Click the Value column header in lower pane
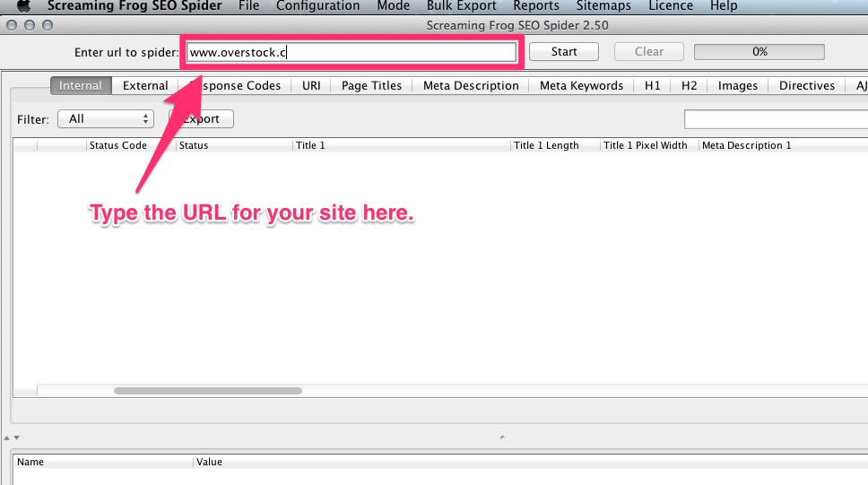 pyautogui.click(x=530, y=462)
